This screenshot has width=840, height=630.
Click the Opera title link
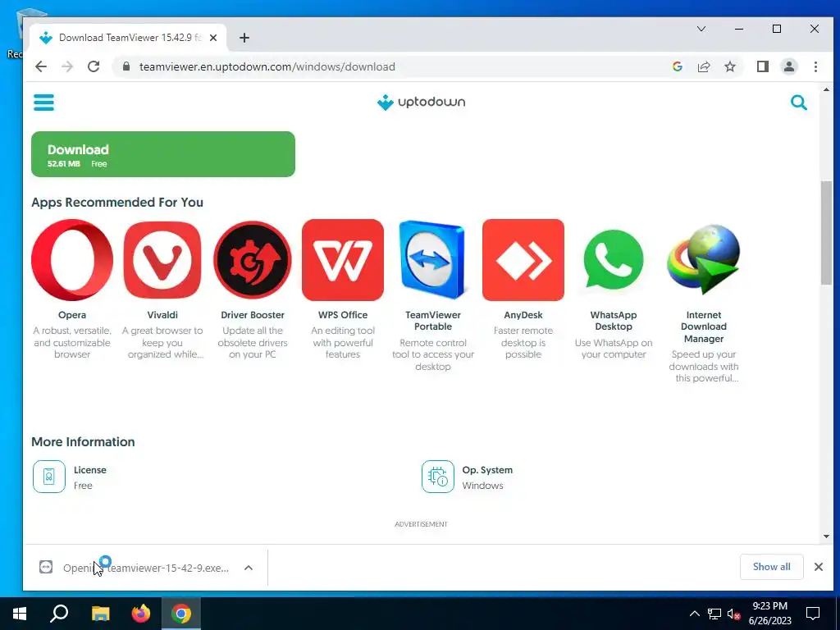click(72, 315)
